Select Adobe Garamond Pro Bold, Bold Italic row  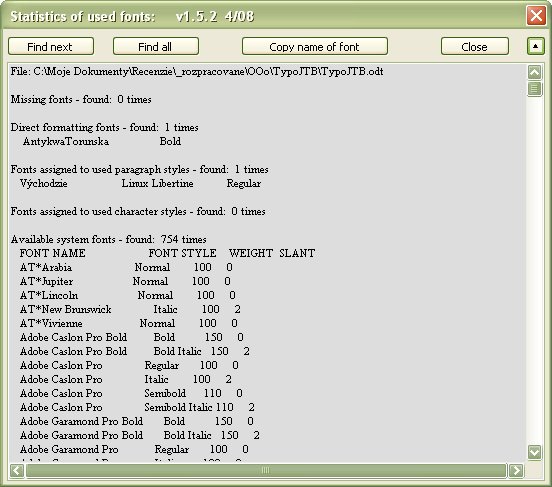click(140, 435)
